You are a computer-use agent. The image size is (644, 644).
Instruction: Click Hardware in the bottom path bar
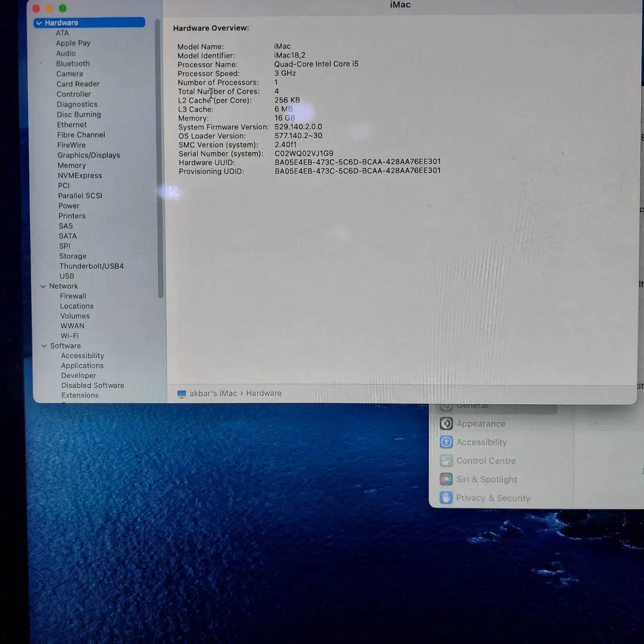pyautogui.click(x=264, y=393)
